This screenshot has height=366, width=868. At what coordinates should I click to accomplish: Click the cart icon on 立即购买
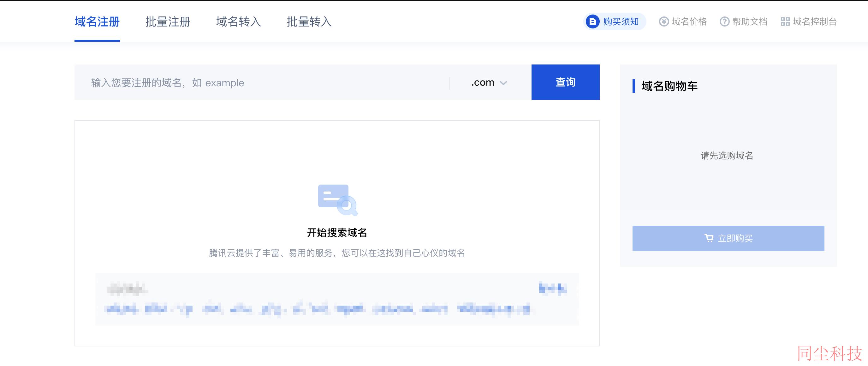(709, 238)
